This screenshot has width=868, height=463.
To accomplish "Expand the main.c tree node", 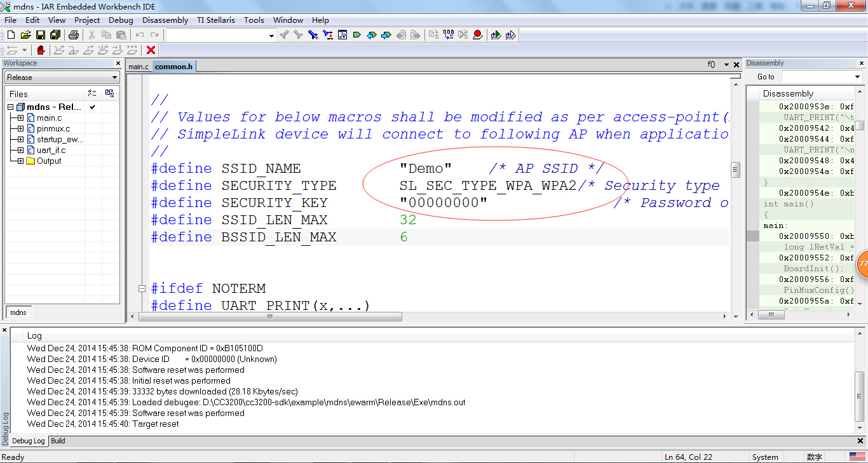I will pyautogui.click(x=20, y=118).
